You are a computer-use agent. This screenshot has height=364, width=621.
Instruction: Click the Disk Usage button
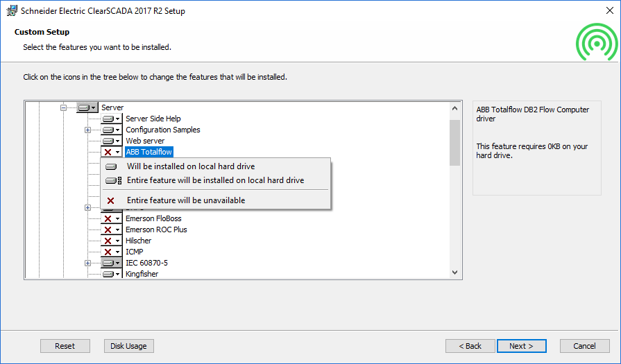pyautogui.click(x=128, y=346)
